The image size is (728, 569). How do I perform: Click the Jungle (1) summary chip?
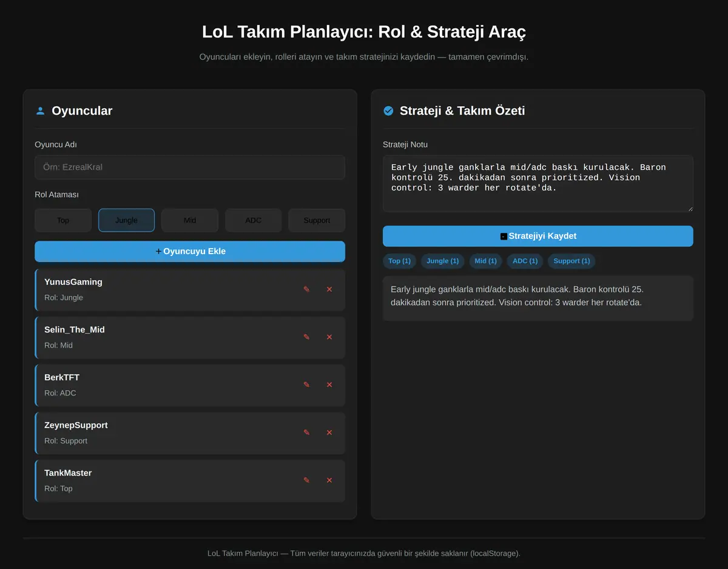443,261
